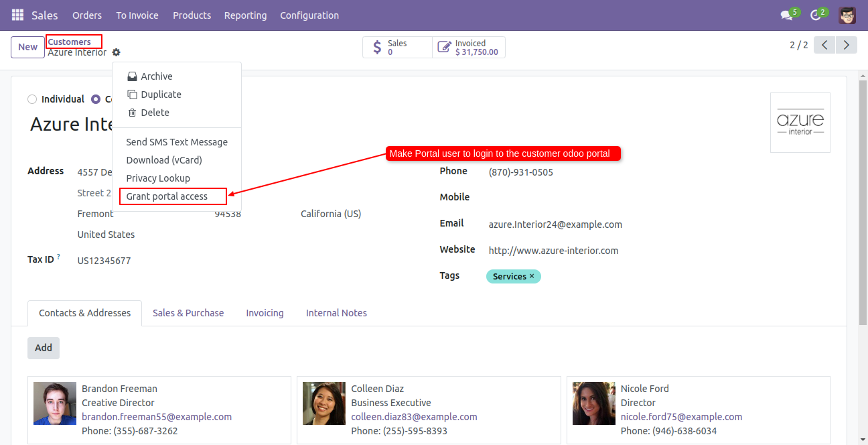Click Brandon Freeman's contact photo

point(55,403)
